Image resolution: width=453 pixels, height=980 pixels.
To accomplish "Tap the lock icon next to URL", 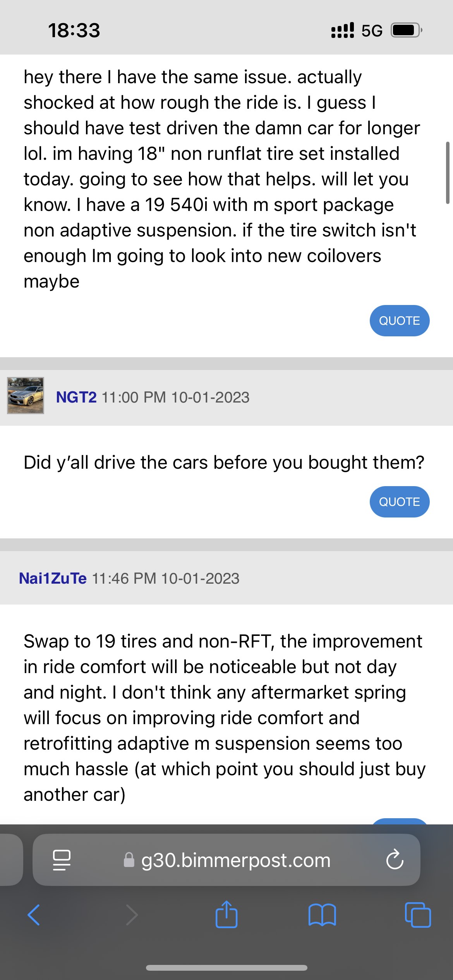I will (x=129, y=860).
